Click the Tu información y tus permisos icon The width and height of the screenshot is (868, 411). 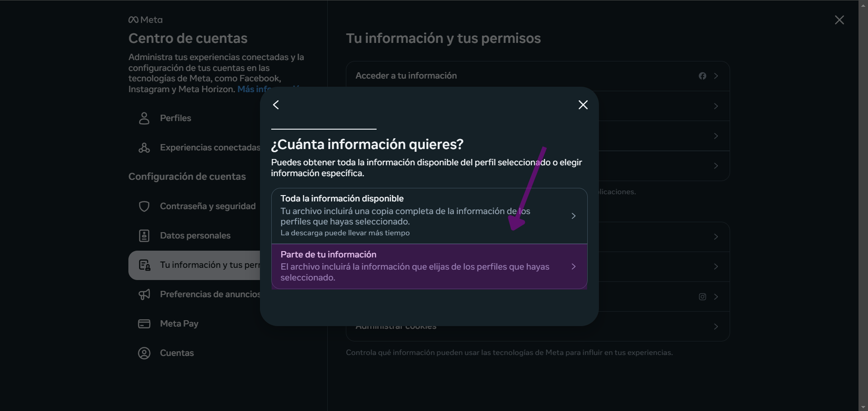(144, 265)
